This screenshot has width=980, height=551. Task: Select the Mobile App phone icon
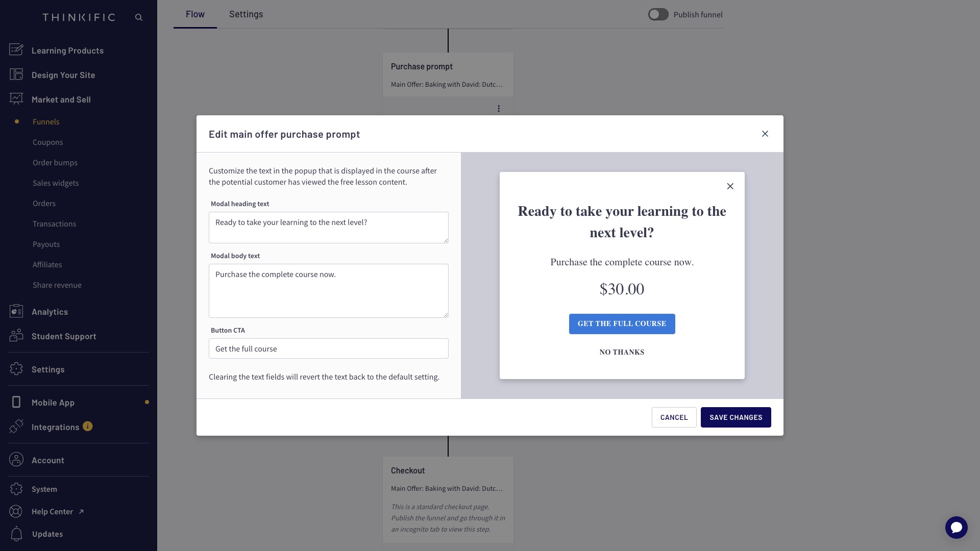pos(16,402)
